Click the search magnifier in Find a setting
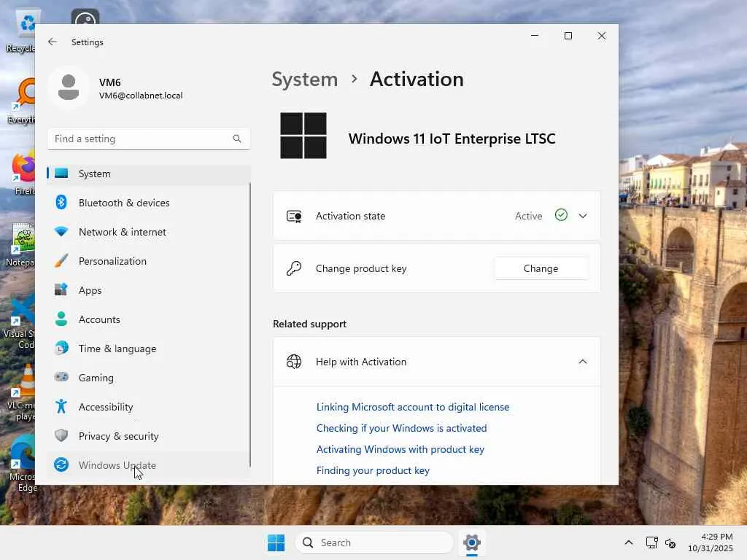 pos(237,139)
